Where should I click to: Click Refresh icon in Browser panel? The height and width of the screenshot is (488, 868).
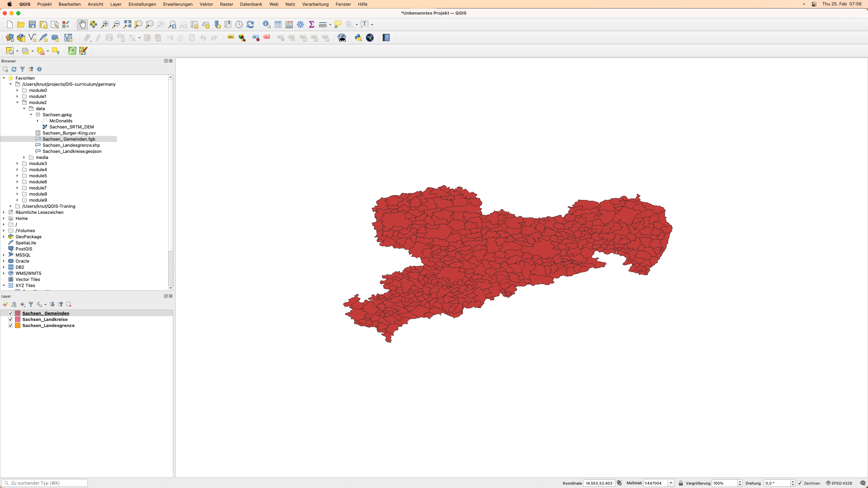pos(14,69)
